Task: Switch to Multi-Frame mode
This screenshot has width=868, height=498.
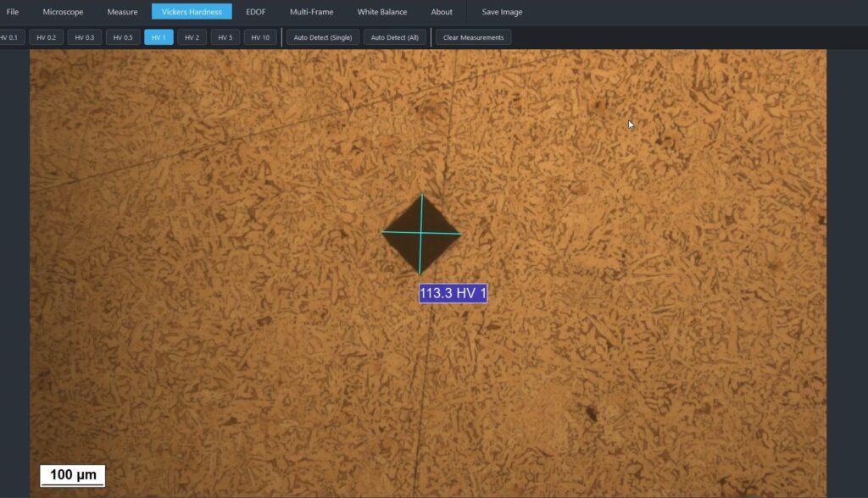Action: click(311, 12)
